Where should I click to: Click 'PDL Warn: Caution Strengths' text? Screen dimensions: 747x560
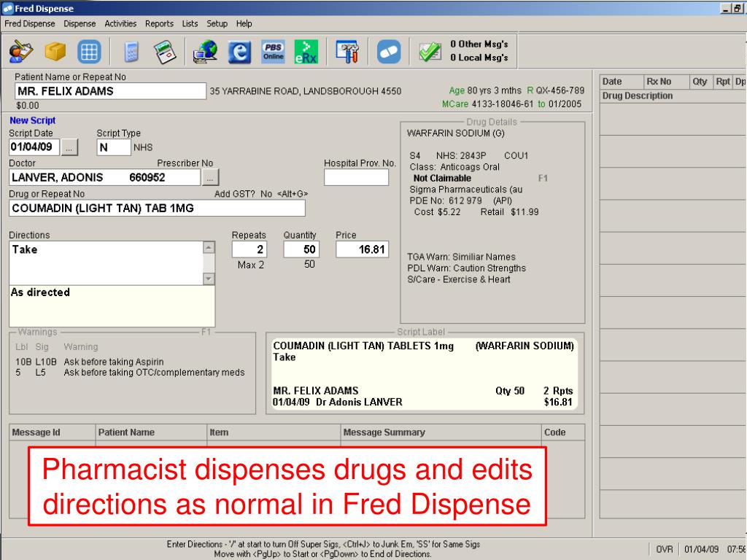click(x=466, y=268)
